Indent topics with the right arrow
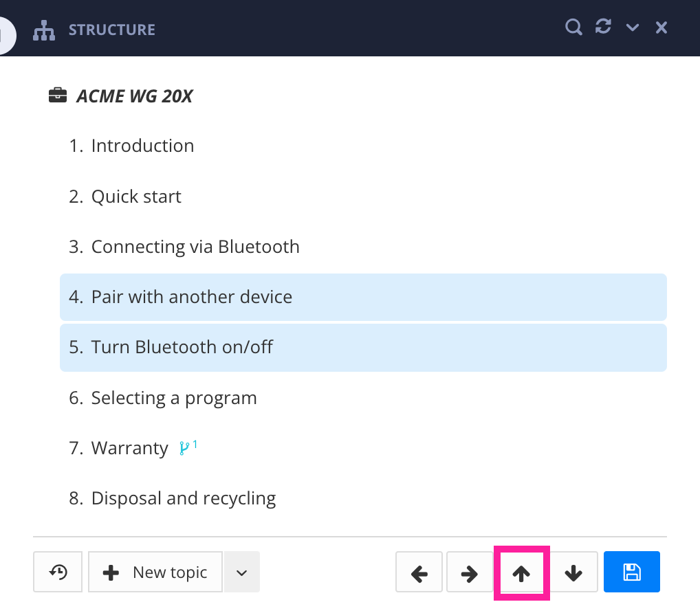This screenshot has height=613, width=700. pos(470,571)
